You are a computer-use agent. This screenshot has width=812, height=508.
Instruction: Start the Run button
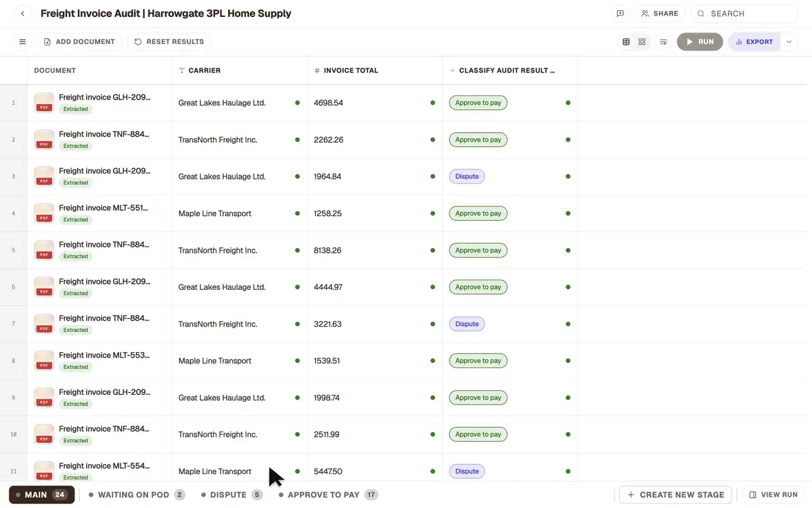(x=700, y=42)
